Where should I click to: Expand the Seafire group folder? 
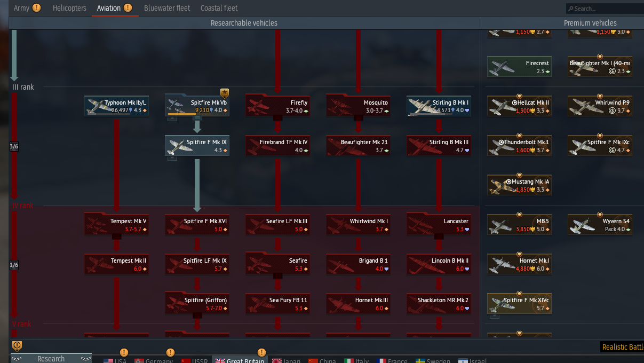point(277,276)
